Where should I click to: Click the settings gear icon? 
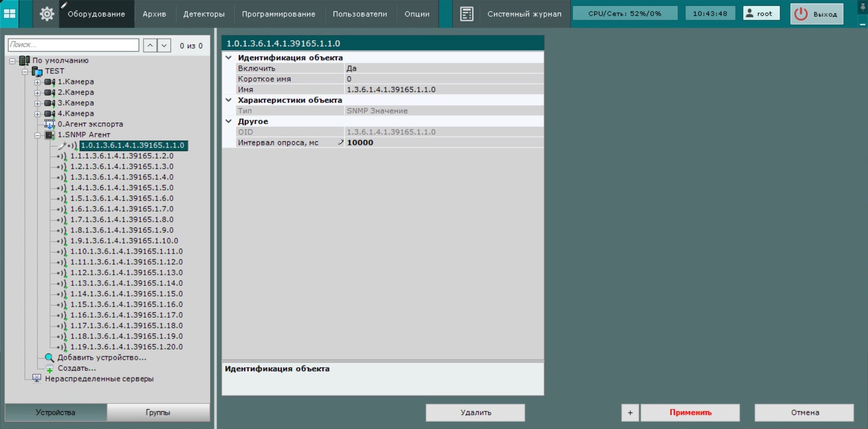47,14
